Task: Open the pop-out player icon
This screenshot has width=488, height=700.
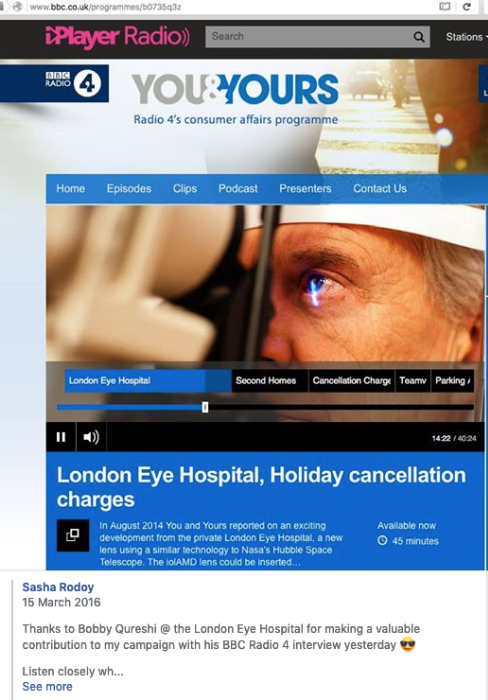Action: pos(73,535)
